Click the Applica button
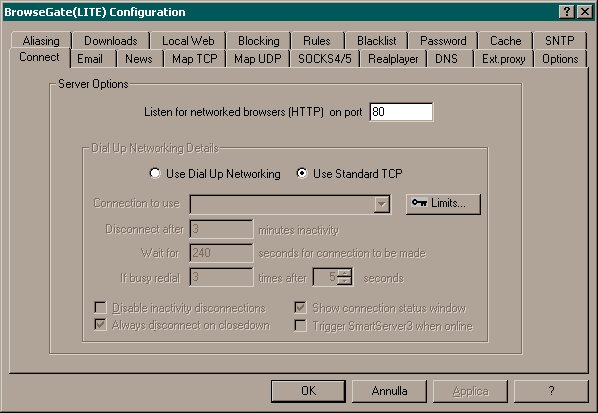Viewport: 598px width, 413px height. tap(470, 391)
